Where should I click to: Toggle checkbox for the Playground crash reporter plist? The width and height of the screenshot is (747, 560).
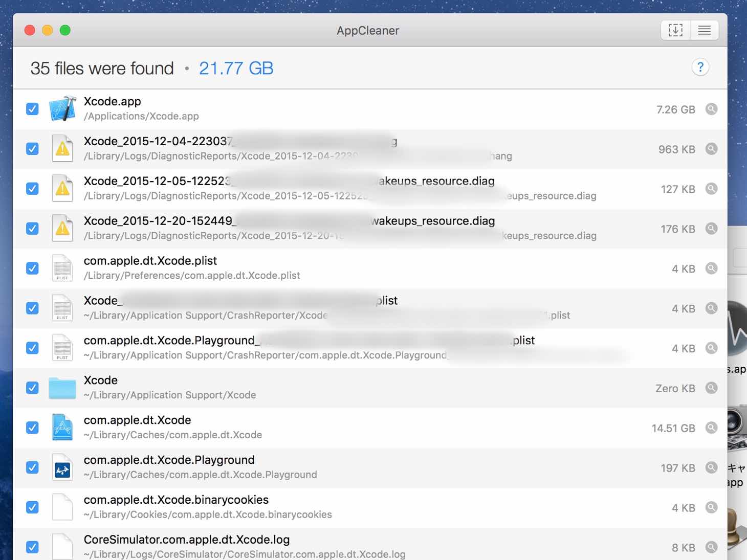[32, 348]
